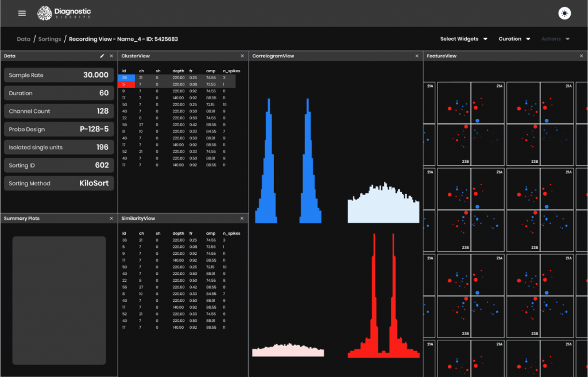Expand the Select Widgets dropdown

[x=463, y=39]
